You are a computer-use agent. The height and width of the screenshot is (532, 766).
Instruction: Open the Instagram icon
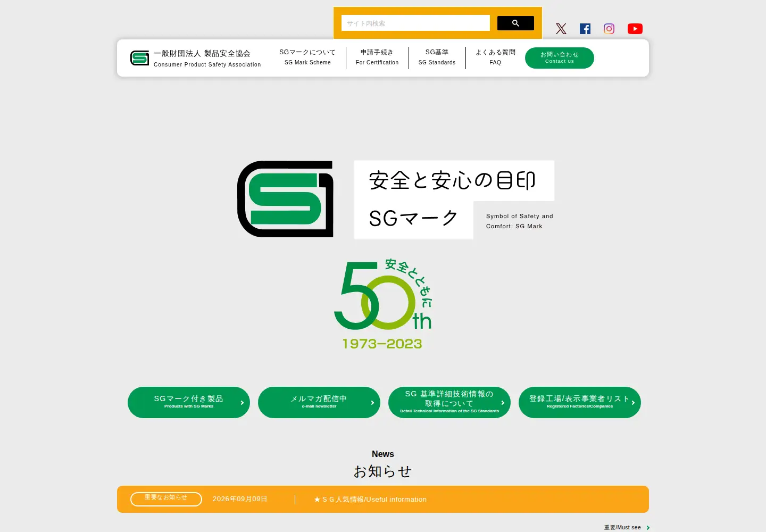(x=609, y=29)
